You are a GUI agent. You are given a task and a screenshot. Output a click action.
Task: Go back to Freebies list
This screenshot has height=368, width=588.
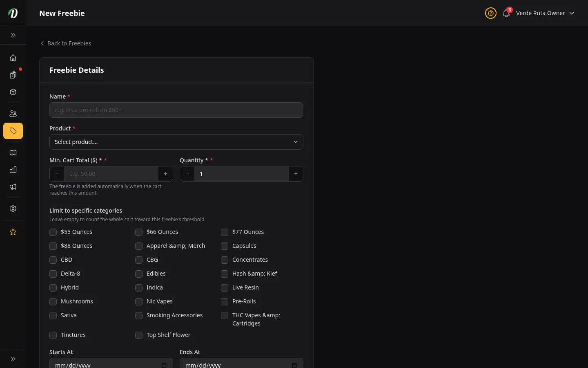65,43
